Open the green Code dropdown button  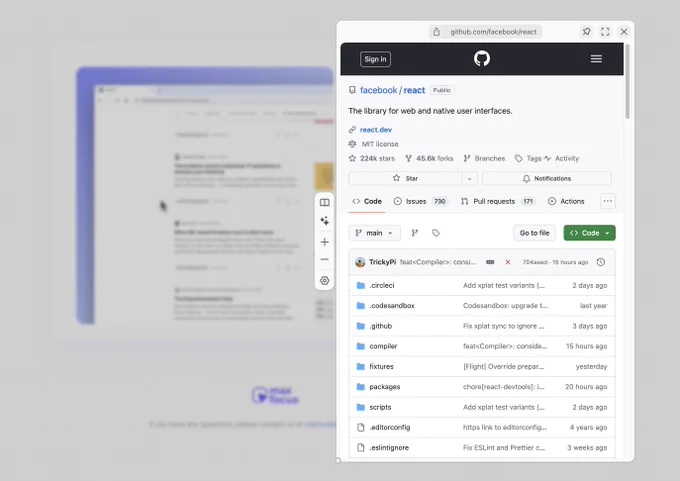click(589, 233)
